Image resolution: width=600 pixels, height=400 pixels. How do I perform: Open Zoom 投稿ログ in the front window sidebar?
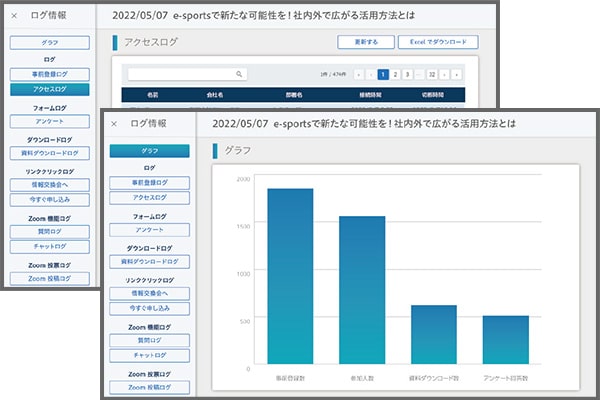[149, 387]
